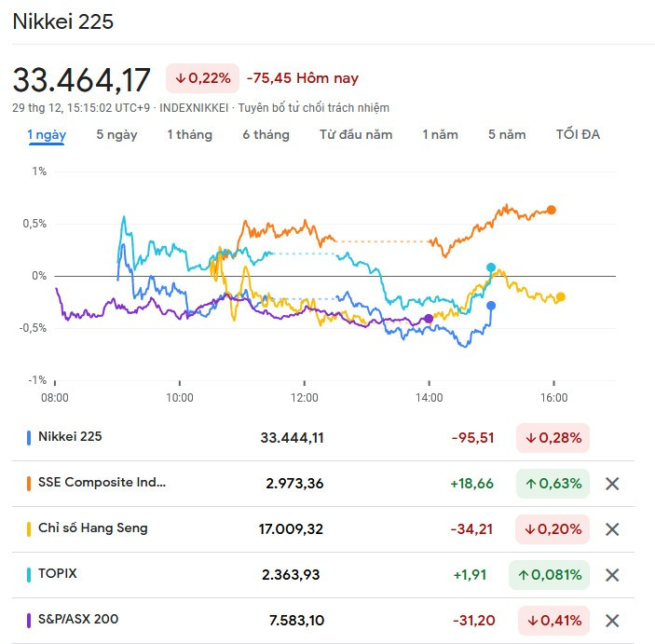
Task: Click the TOPIX index name
Action: 58,574
